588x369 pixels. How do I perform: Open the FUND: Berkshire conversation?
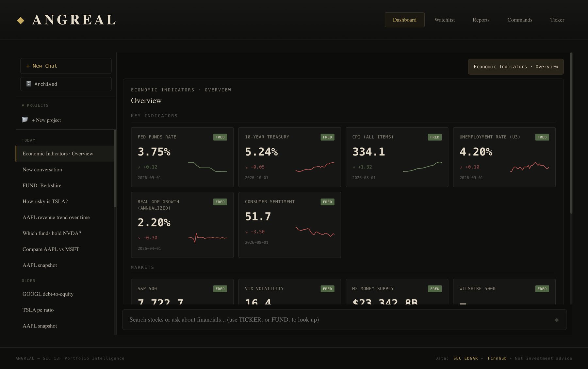point(65,185)
